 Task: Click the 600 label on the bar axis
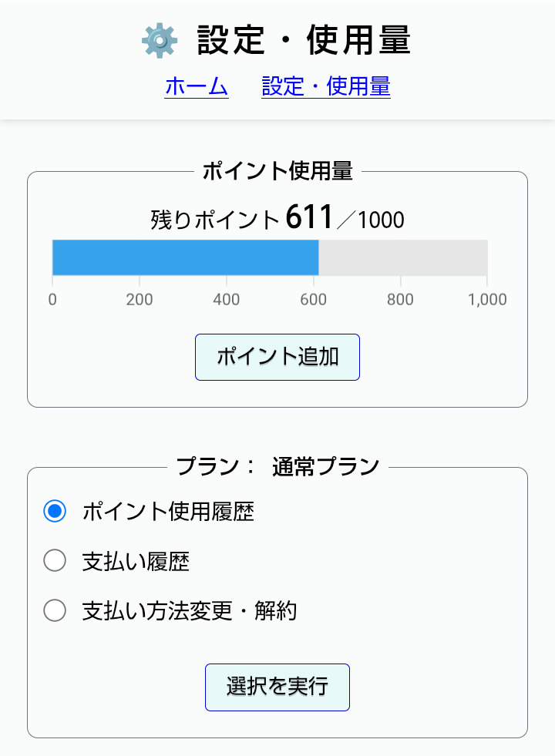click(314, 300)
